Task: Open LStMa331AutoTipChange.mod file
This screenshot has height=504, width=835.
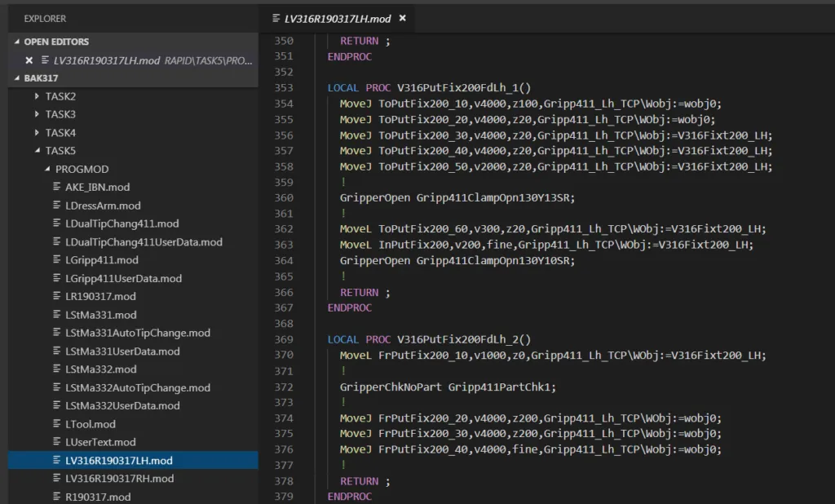Action: 138,333
